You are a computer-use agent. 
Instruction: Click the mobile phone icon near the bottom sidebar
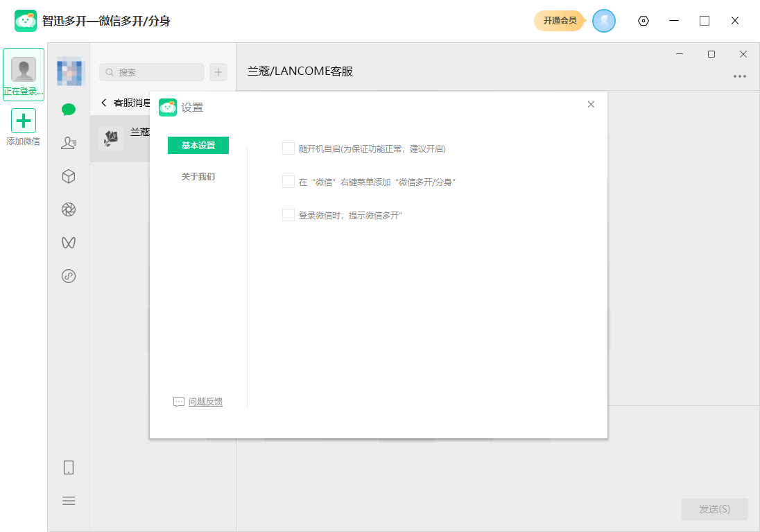(68, 467)
